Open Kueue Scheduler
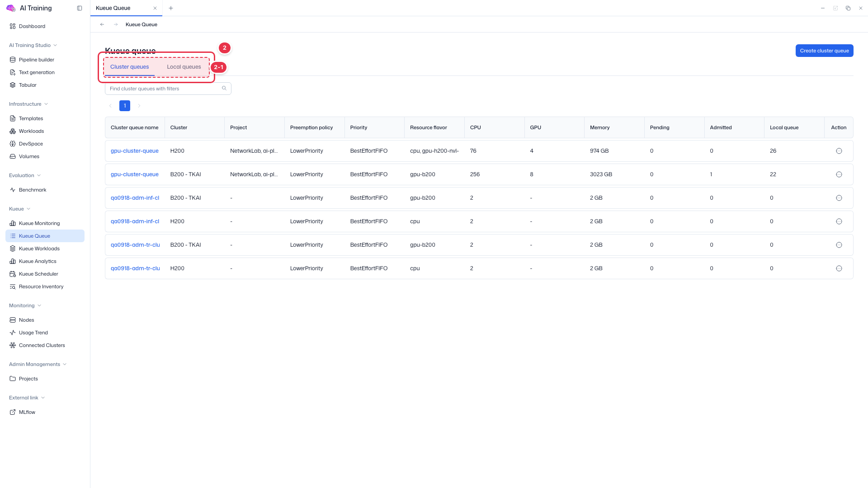Image resolution: width=868 pixels, height=488 pixels. (x=38, y=274)
